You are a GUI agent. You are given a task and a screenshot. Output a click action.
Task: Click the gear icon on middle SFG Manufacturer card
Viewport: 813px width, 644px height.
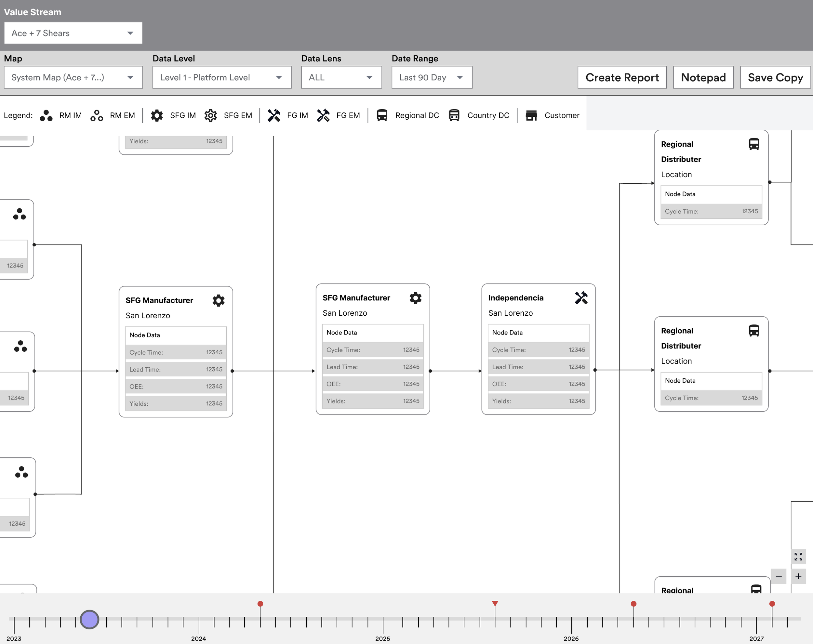tap(416, 298)
